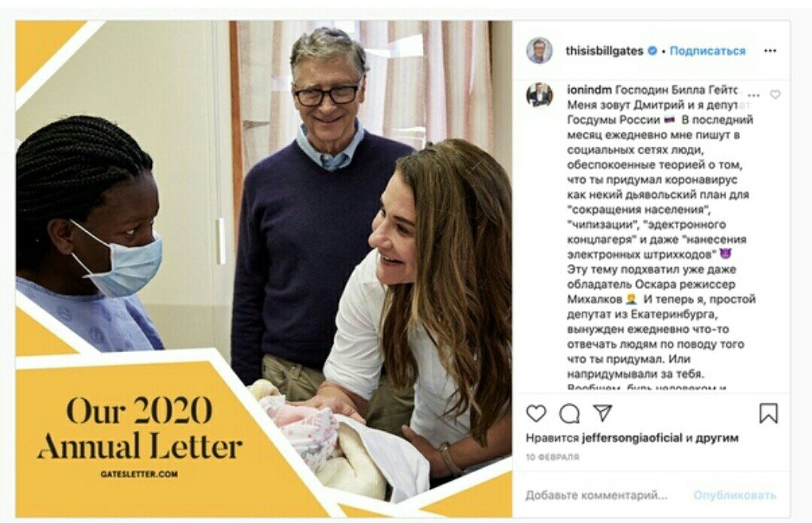This screenshot has height=523, width=812.
Task: Click the verified badge next to thisisbillgates
Action: [653, 51]
